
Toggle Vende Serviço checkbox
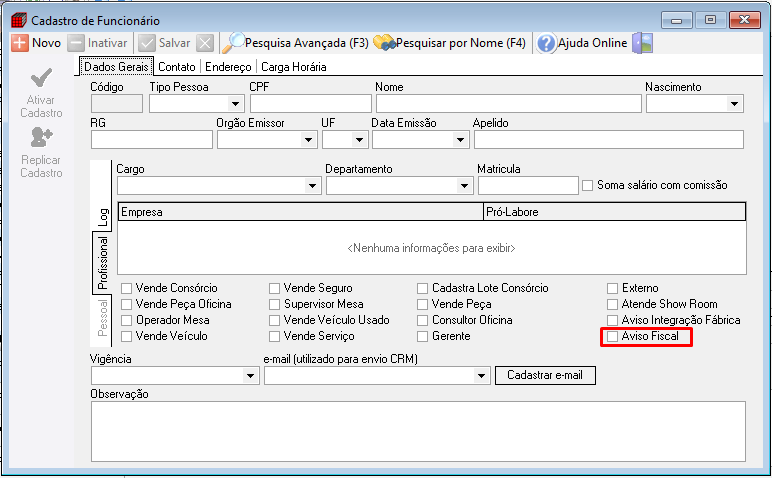click(274, 336)
